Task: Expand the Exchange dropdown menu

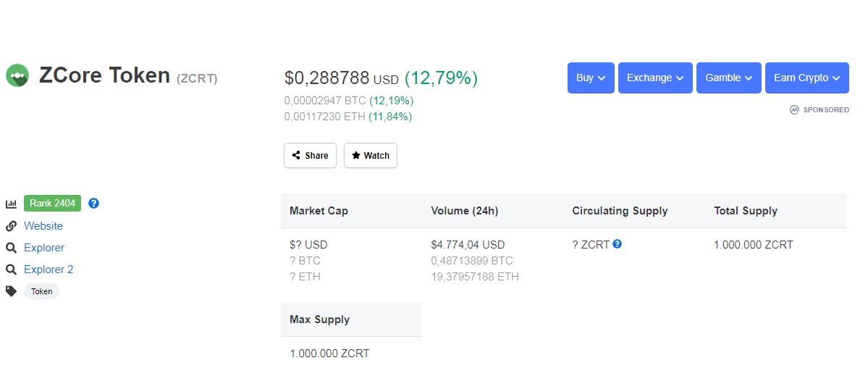Action: click(655, 78)
